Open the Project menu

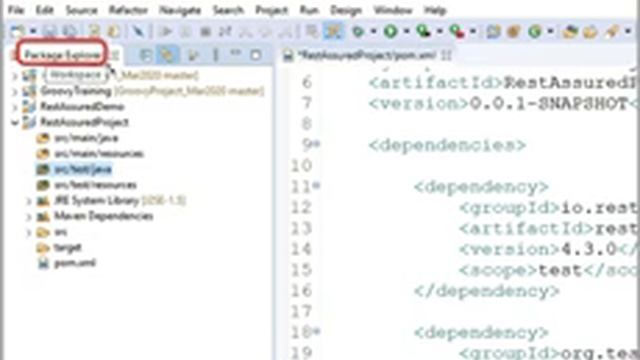coord(271,10)
